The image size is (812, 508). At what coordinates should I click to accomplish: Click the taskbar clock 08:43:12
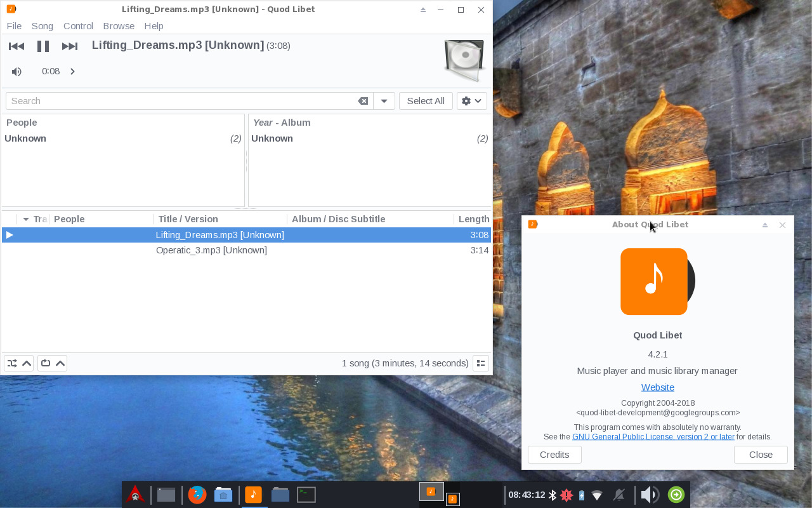click(527, 495)
